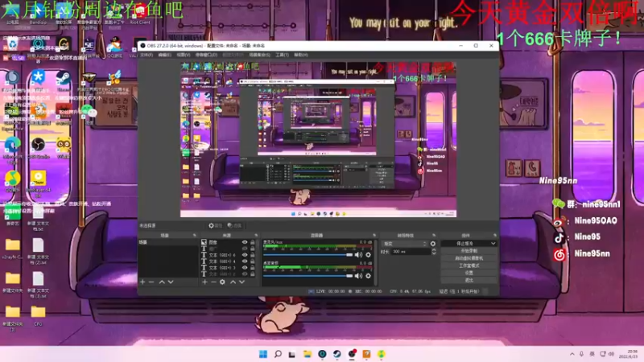Toggle visibility of 文本 (GDI+) 6 source

[245, 255]
